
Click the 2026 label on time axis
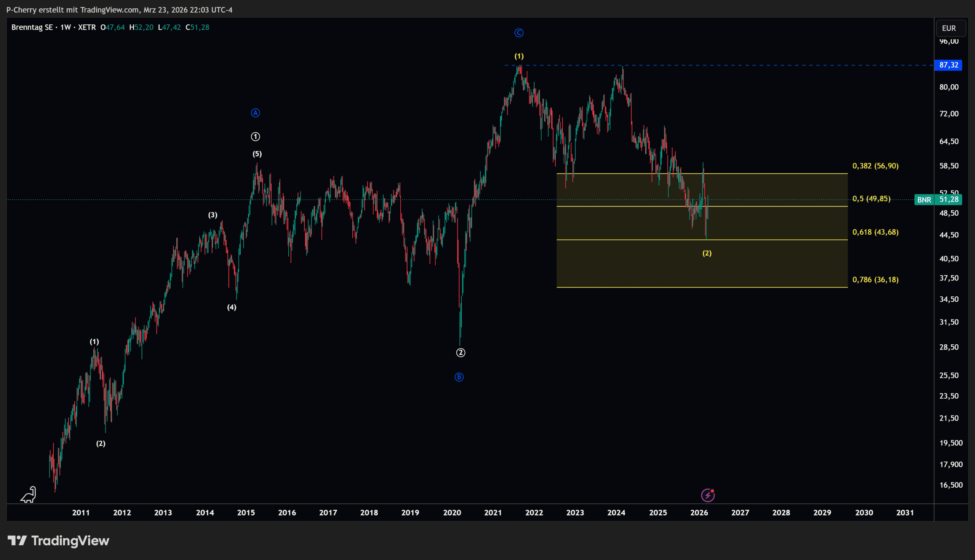(699, 513)
